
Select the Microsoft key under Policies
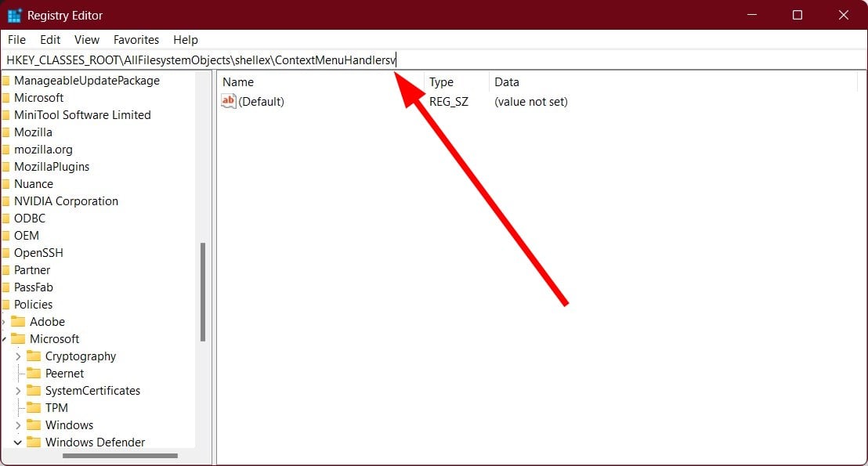(54, 338)
